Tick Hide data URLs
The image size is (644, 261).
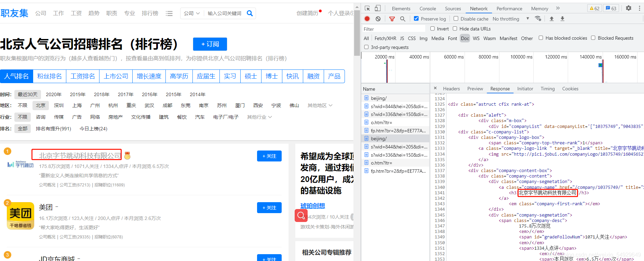[455, 28]
